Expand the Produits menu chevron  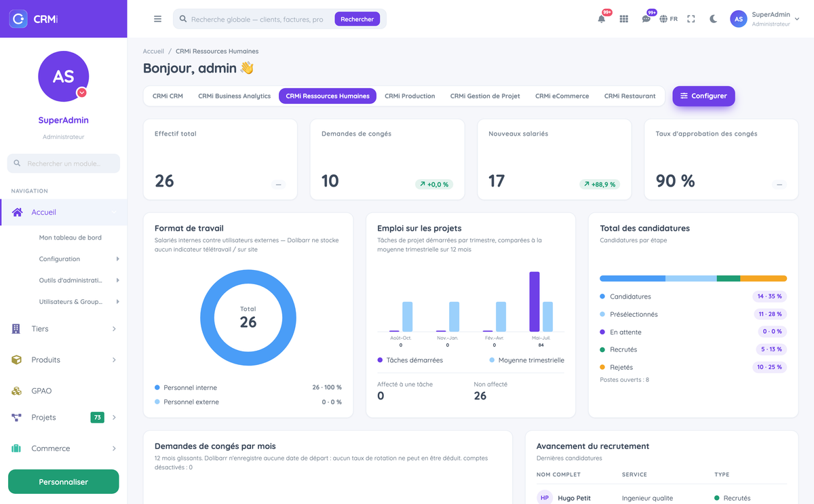click(x=114, y=360)
